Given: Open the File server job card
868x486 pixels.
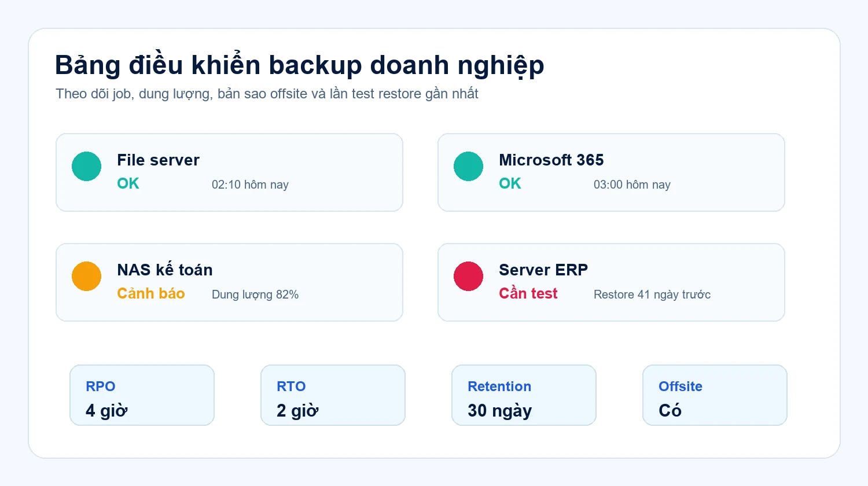Looking at the screenshot, I should tap(229, 172).
